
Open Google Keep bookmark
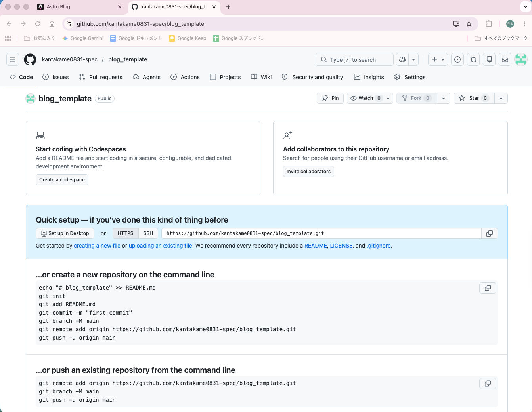(x=188, y=38)
